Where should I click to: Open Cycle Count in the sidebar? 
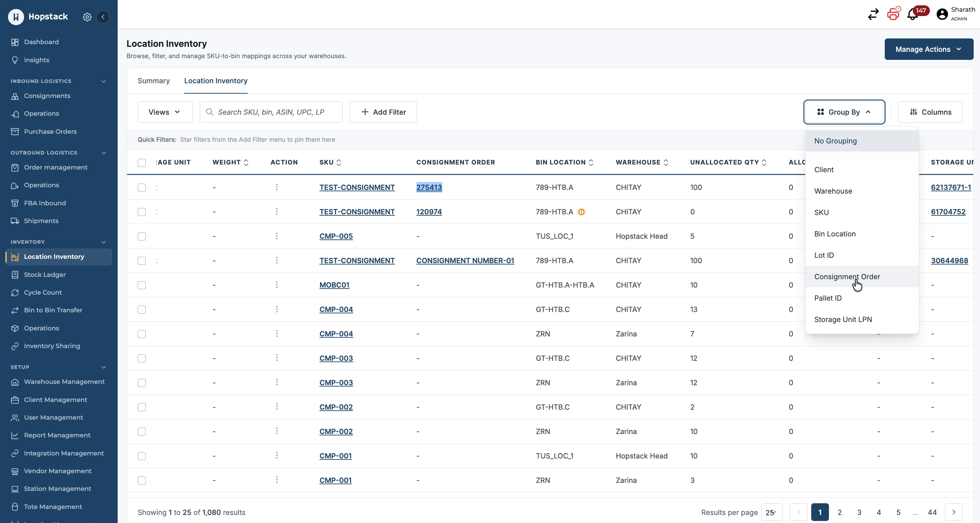click(x=42, y=292)
